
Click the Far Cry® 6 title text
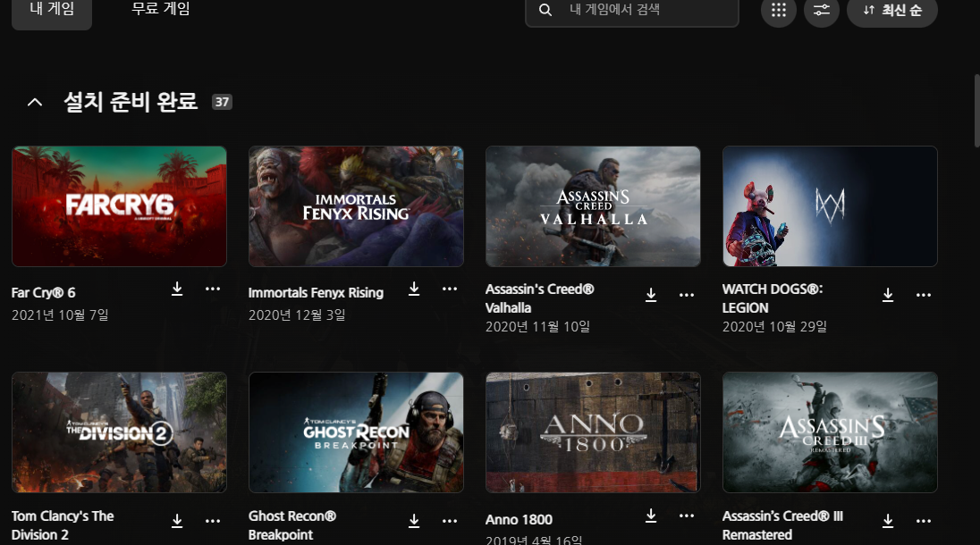coord(43,293)
